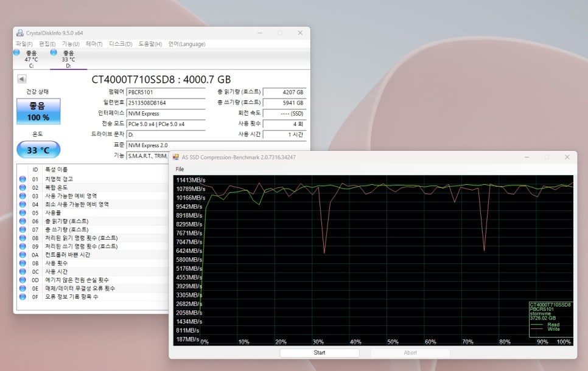Click the total host writes value 5941 GB
Viewport: 588px width, 371px height.
pyautogui.click(x=285, y=103)
